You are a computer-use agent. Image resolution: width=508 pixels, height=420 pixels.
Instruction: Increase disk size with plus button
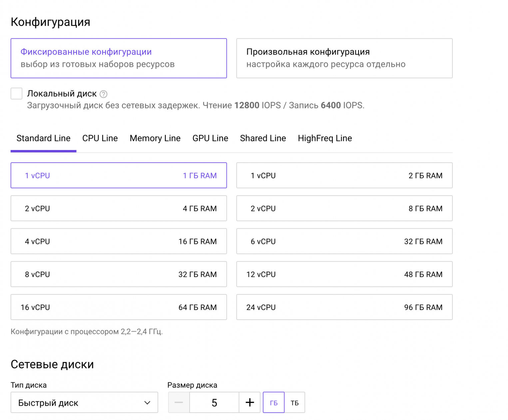[250, 402]
